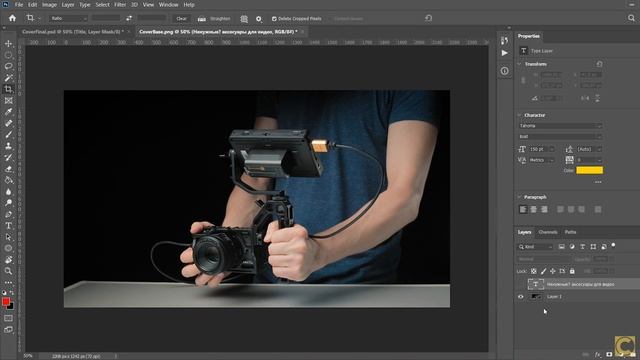This screenshot has width=640, height=360.
Task: Open the Actions play panel icon
Action: point(504,53)
